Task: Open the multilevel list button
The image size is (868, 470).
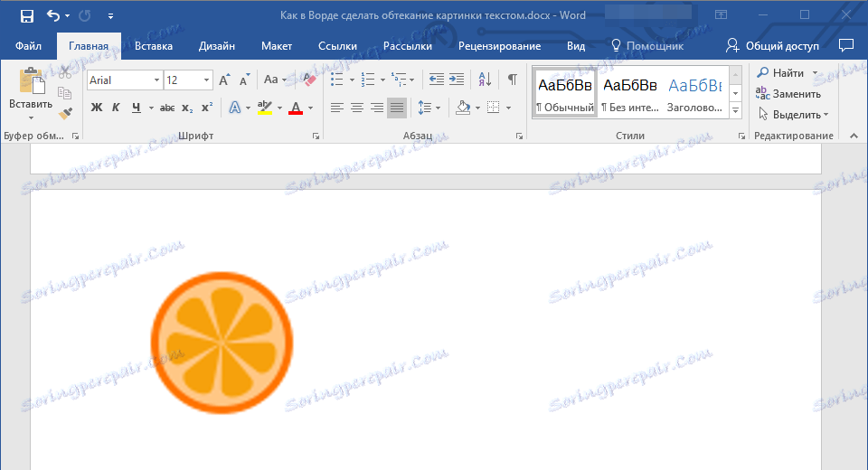Action: 399,80
